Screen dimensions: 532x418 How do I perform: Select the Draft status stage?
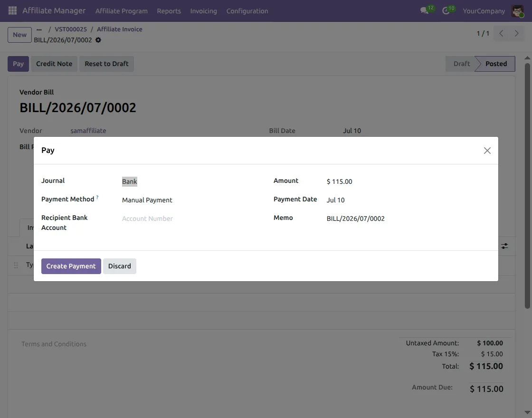point(461,64)
